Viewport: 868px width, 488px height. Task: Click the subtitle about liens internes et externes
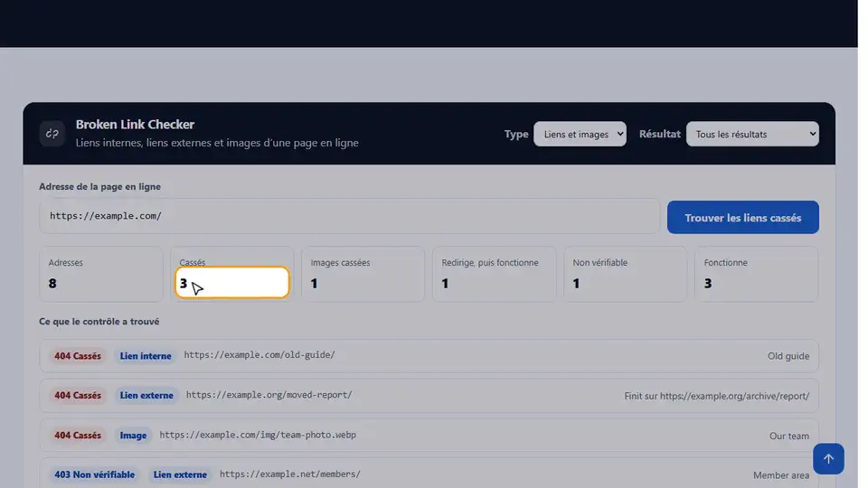coord(217,143)
